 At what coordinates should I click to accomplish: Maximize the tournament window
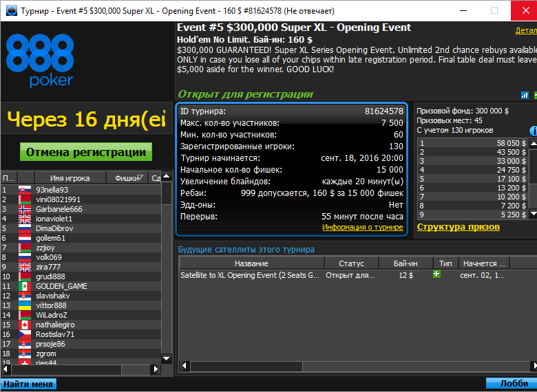click(x=494, y=10)
